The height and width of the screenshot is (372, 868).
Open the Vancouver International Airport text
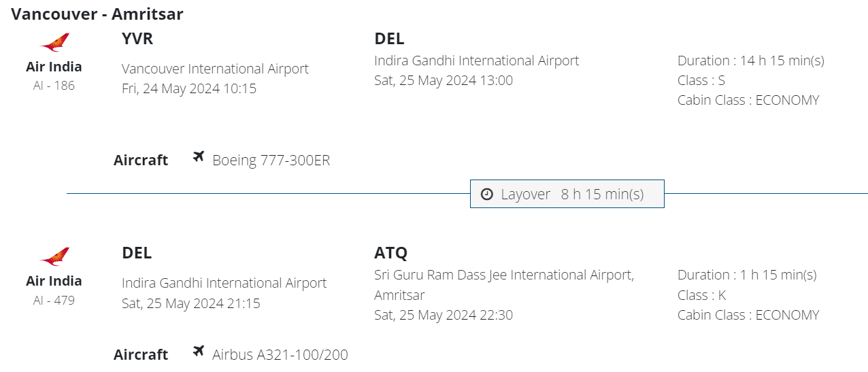pos(215,69)
